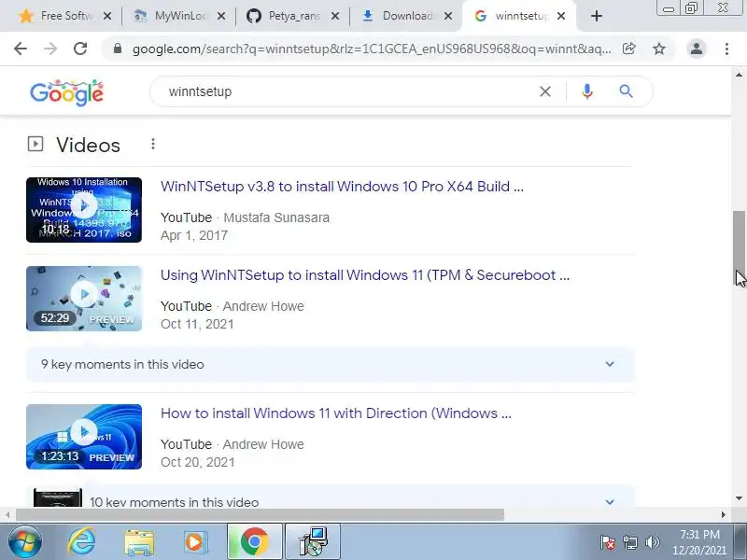This screenshot has height=560, width=747.
Task: Open the Chrome three-dot menu
Action: (x=726, y=49)
